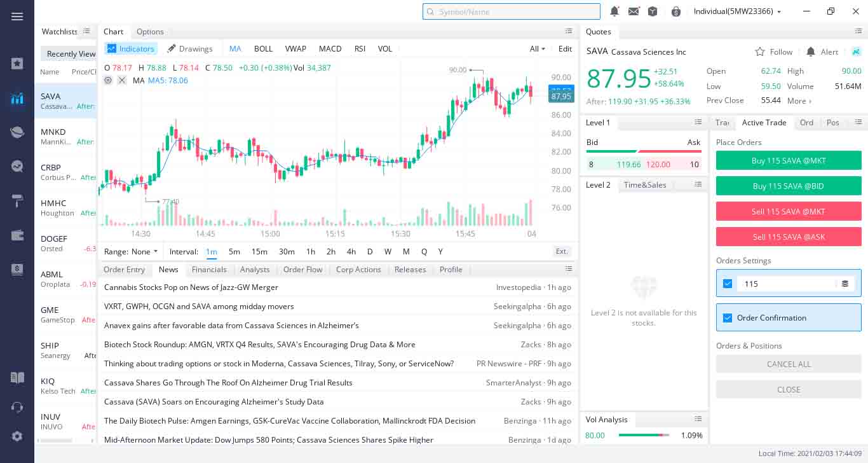Open the Level 2 panel menu icon

tap(698, 184)
